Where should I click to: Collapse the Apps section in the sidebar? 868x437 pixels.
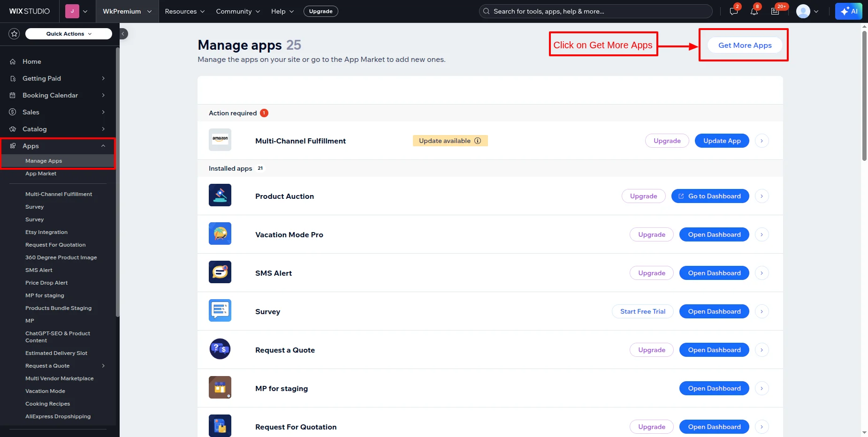point(103,146)
